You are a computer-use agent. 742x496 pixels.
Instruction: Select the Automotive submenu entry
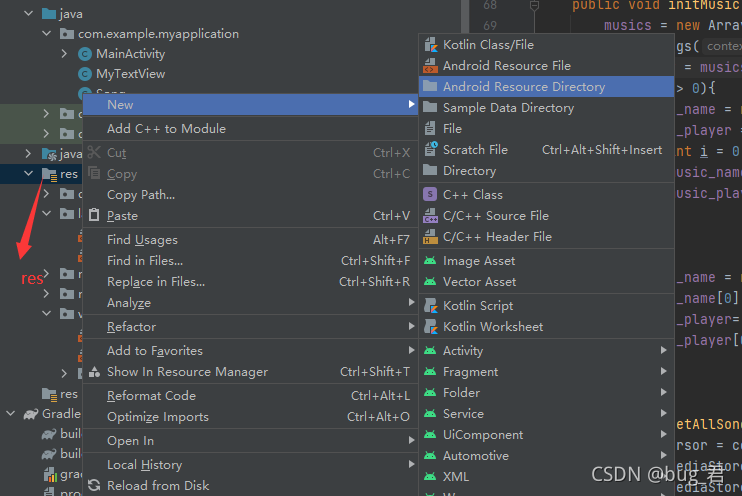pyautogui.click(x=547, y=455)
